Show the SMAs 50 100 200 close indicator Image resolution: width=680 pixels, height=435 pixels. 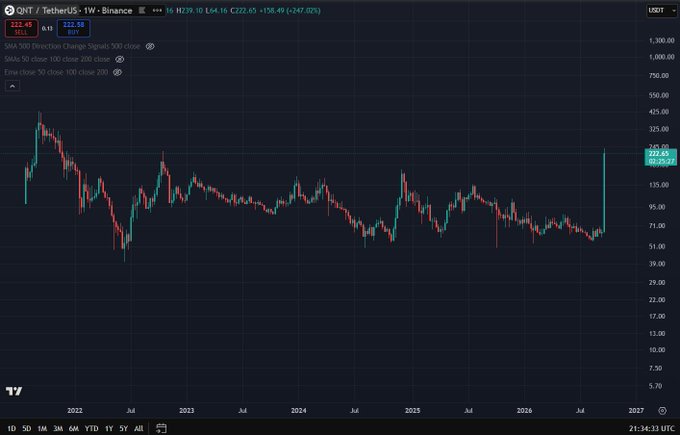[120, 59]
